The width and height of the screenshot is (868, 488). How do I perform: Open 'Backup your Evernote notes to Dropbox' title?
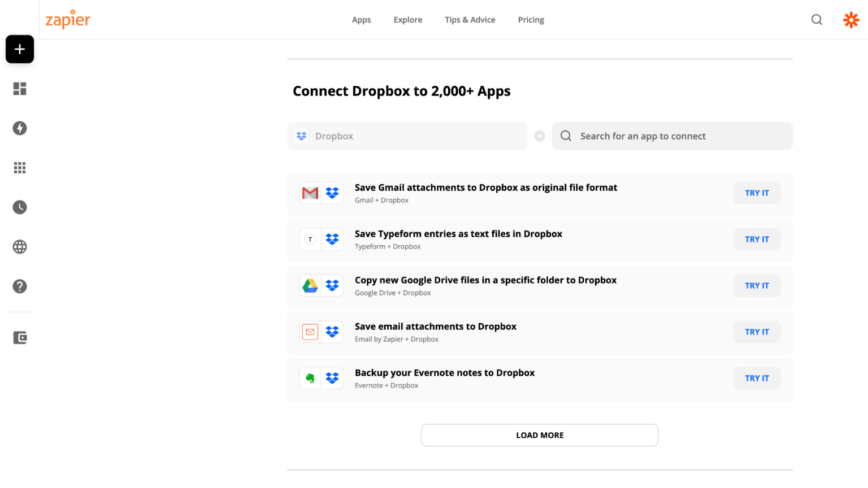pyautogui.click(x=444, y=373)
